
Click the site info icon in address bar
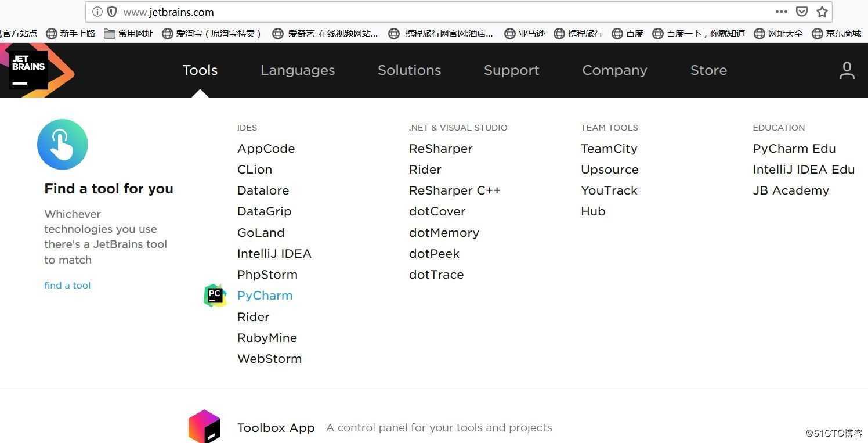coord(97,12)
